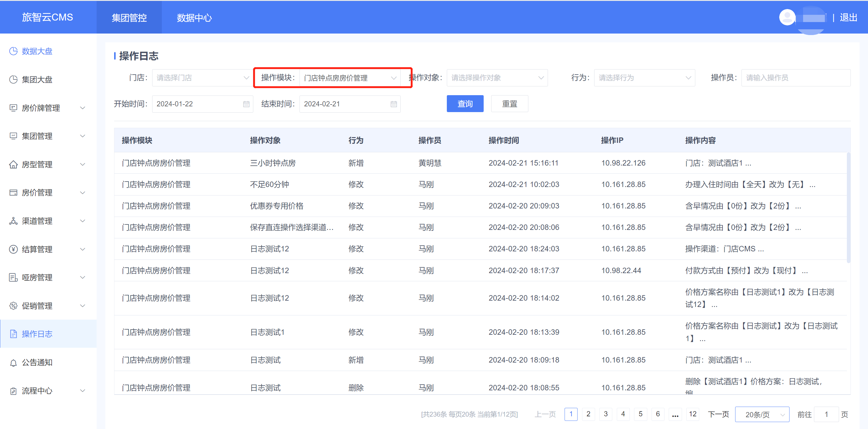
Task: Click the 操作员 input field
Action: [x=796, y=78]
